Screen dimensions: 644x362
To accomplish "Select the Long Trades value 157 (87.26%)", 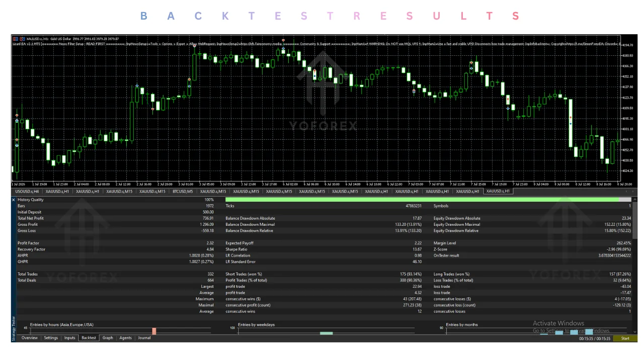I will pyautogui.click(x=620, y=274).
